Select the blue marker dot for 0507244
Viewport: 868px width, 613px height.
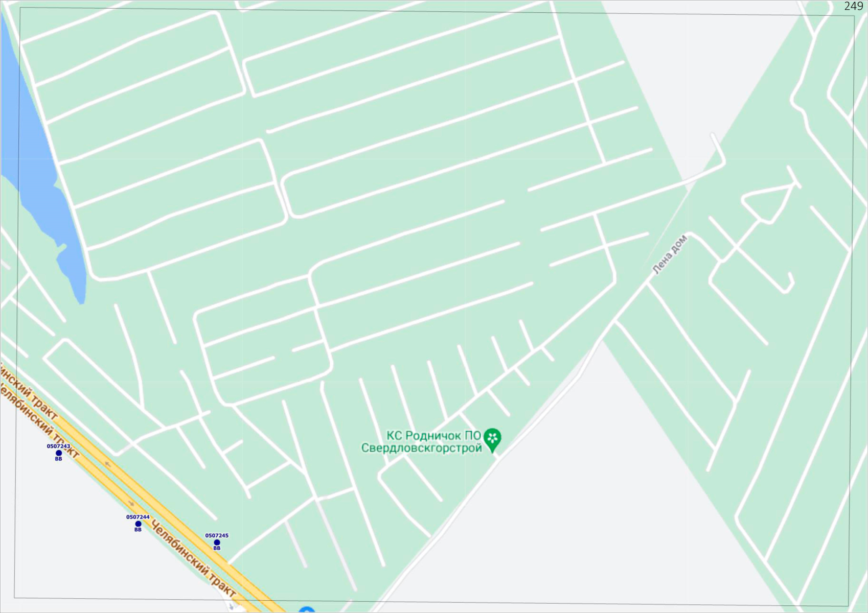138,524
